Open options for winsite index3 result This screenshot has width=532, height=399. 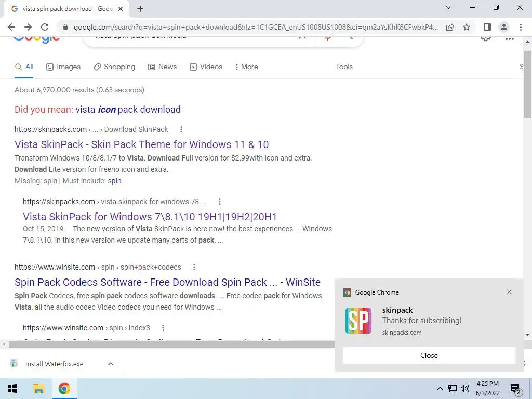[x=163, y=328]
